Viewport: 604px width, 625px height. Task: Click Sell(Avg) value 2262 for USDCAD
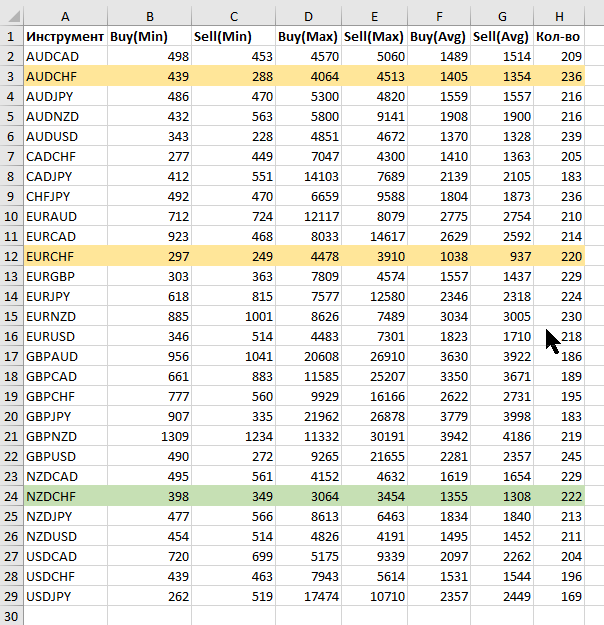tap(502, 556)
